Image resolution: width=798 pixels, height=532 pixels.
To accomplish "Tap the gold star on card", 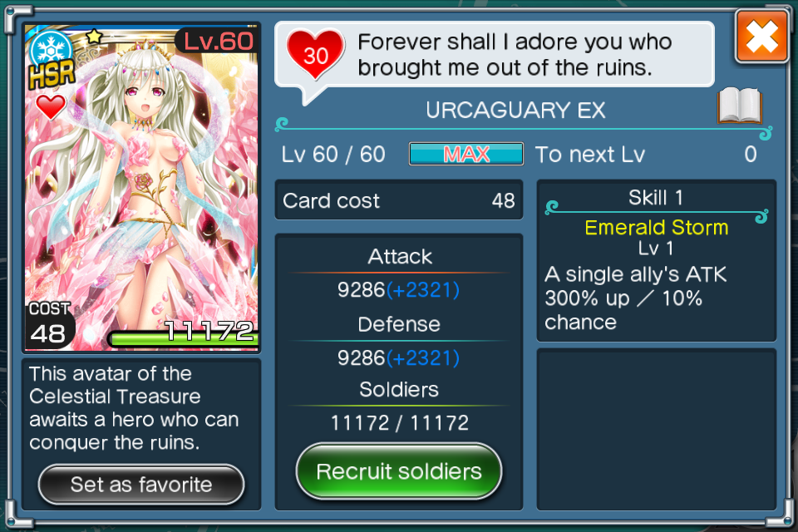I will (93, 37).
